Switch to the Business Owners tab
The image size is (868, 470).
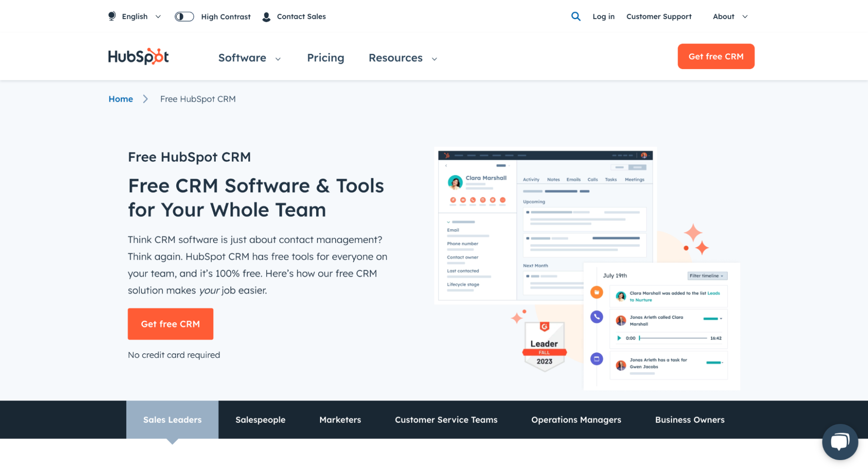690,420
